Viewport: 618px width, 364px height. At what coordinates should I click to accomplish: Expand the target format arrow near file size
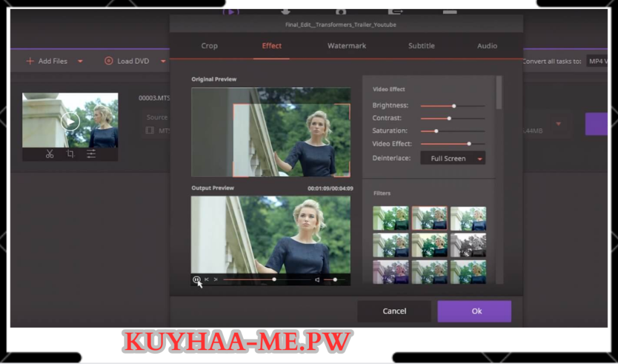click(x=558, y=124)
